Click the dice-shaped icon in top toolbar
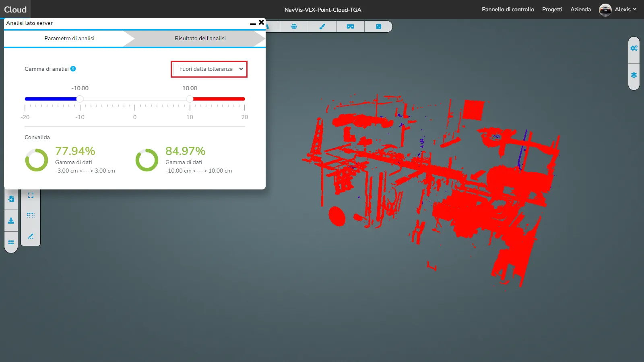This screenshot has height=362, width=644. point(378,27)
